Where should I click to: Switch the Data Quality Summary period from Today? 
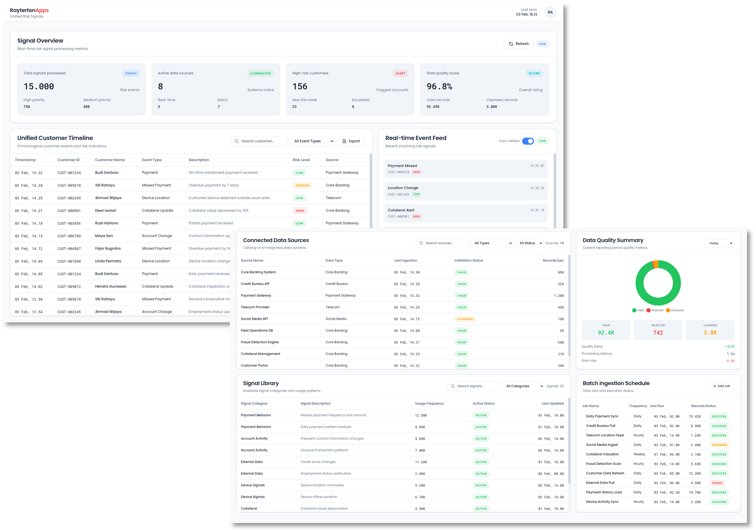[719, 243]
